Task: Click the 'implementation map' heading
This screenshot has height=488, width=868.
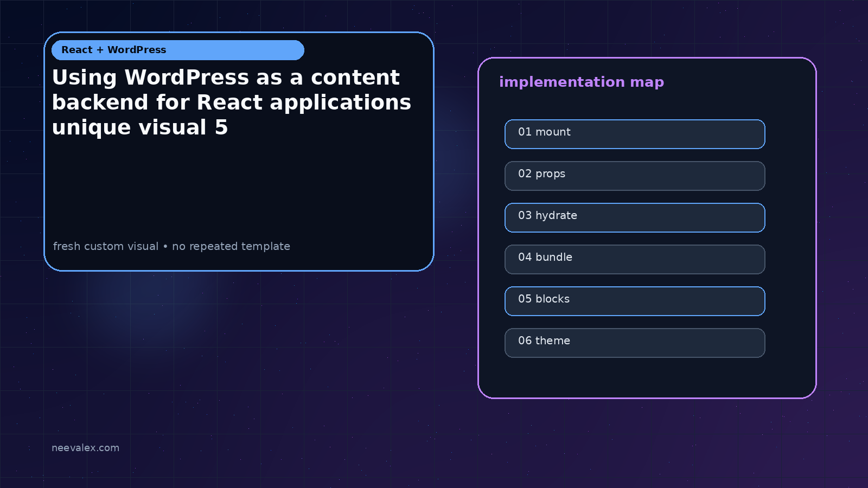Action: click(582, 82)
